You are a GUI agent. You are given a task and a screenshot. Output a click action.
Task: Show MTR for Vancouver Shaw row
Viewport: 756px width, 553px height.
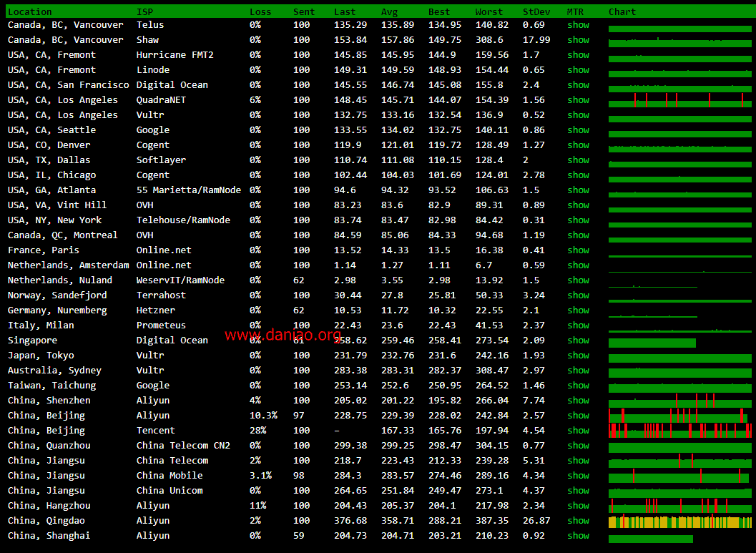pyautogui.click(x=578, y=39)
